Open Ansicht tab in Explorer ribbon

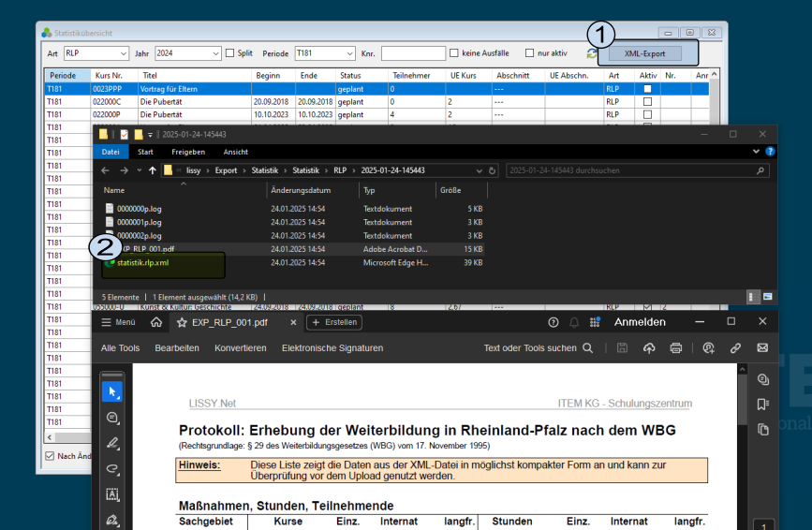pos(236,152)
